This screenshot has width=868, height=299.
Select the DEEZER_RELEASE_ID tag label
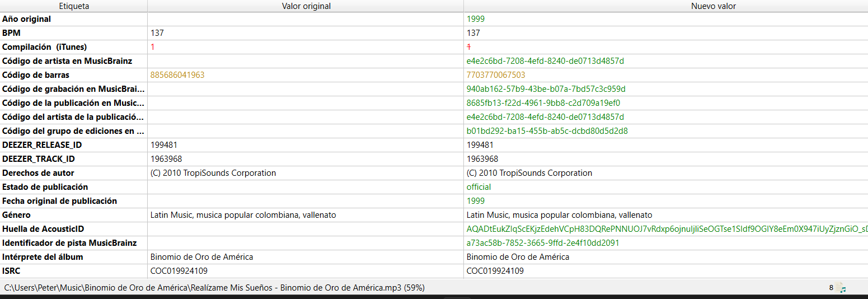point(42,145)
